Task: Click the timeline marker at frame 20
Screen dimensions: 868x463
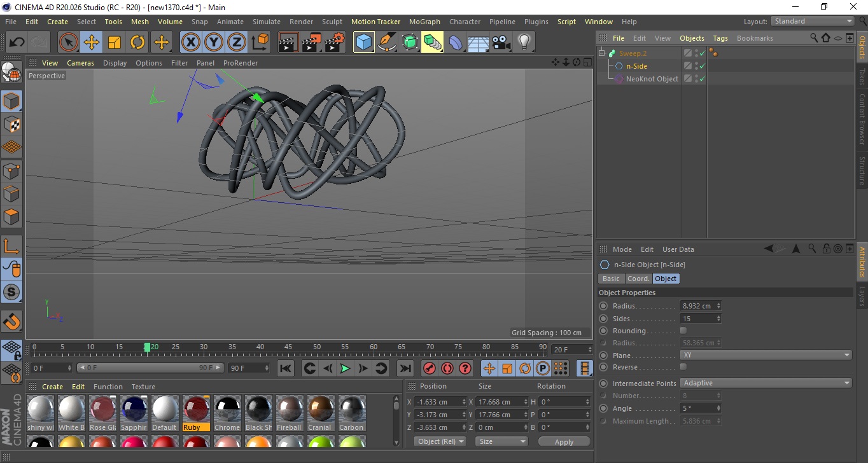Action: pos(147,347)
